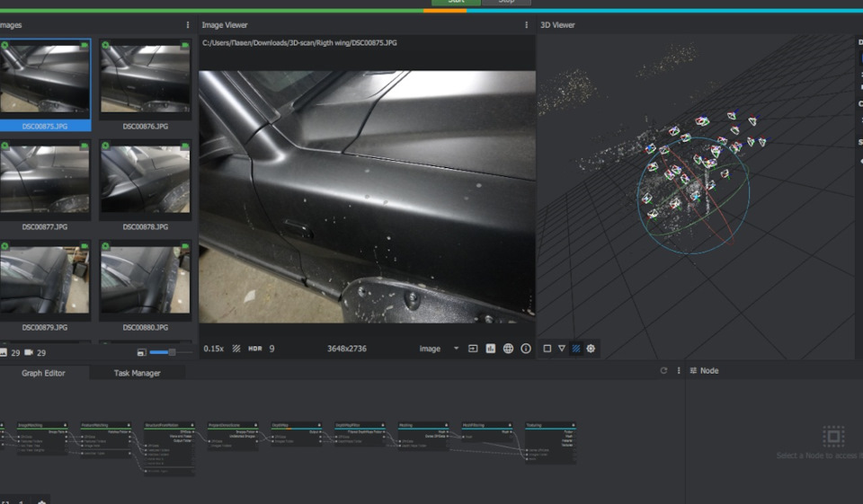Toggle the bounding box square icon
This screenshot has width=863, height=504.
point(547,349)
